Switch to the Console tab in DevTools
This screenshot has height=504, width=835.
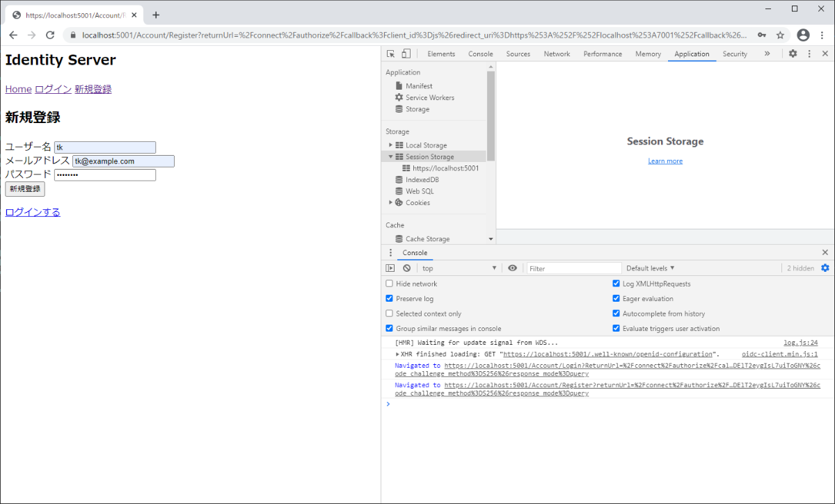481,54
